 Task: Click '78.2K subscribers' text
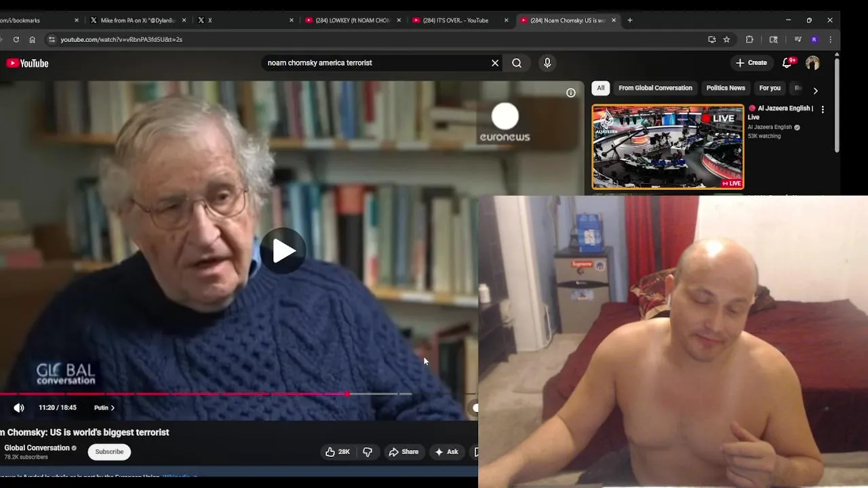tap(26, 457)
